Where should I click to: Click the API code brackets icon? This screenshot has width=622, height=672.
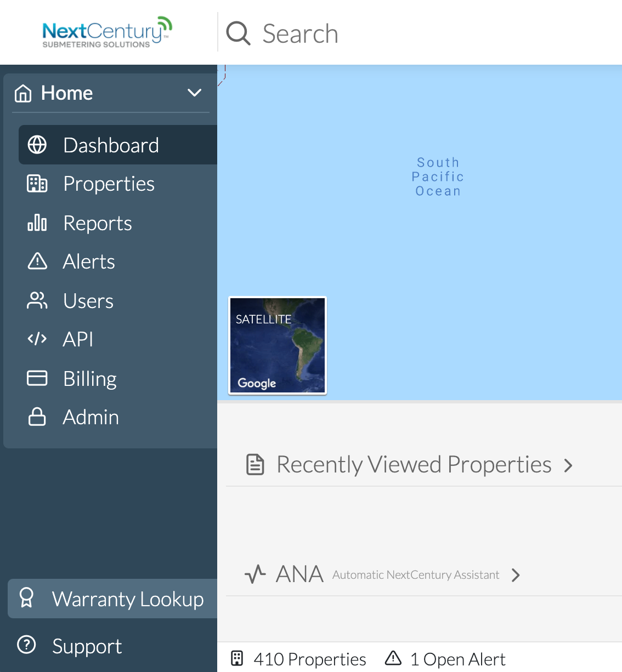coord(37,339)
